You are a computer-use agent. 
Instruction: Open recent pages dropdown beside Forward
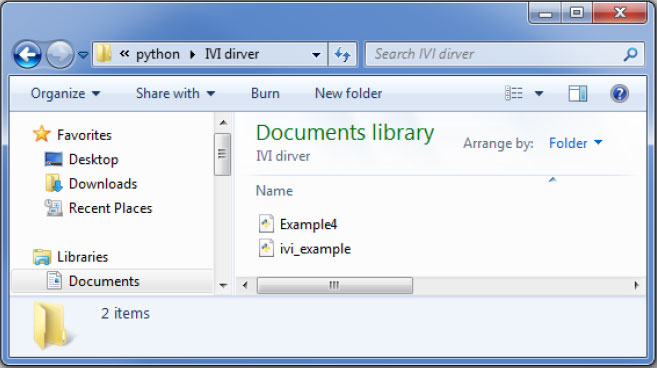[83, 55]
